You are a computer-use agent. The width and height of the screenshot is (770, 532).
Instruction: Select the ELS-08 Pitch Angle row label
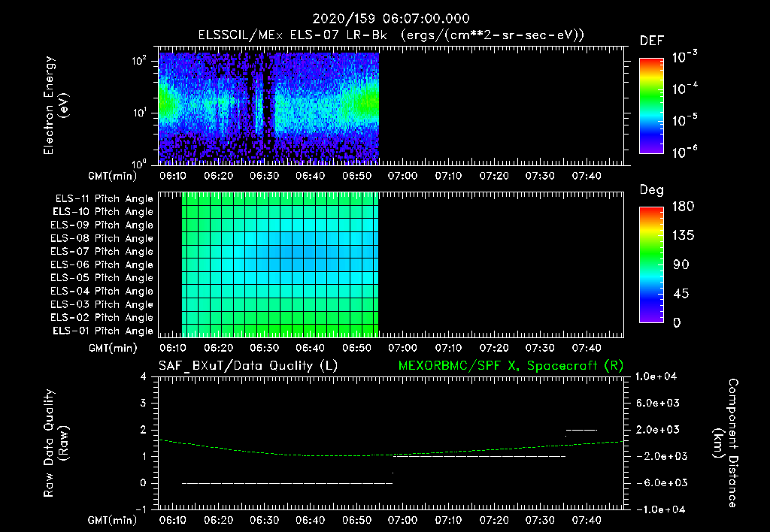click(102, 238)
